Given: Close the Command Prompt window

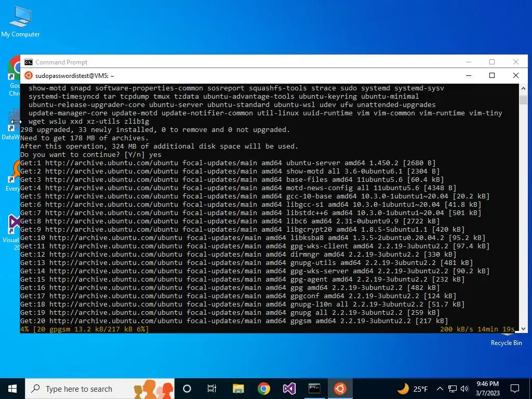Looking at the screenshot, I should (x=516, y=62).
